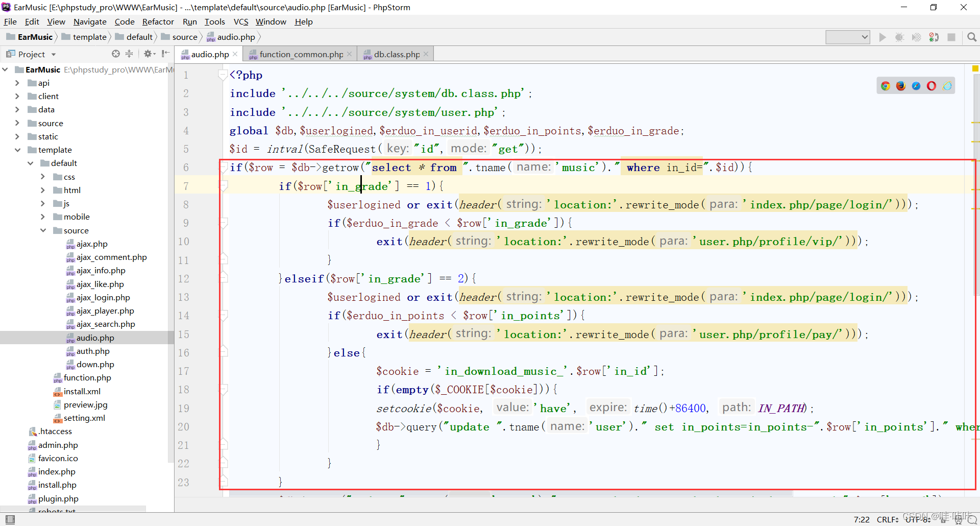Click the CRLF line separator status
The height and width of the screenshot is (526, 980).
[888, 519]
